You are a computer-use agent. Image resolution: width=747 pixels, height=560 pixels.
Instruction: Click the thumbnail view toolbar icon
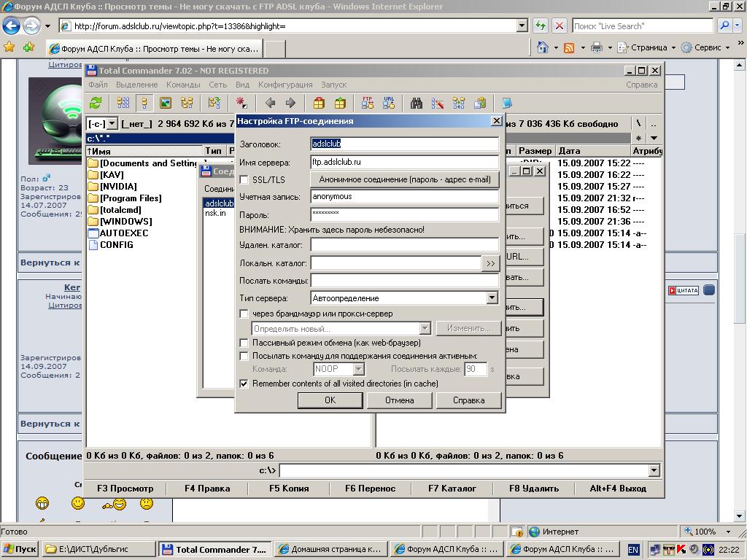tap(166, 104)
